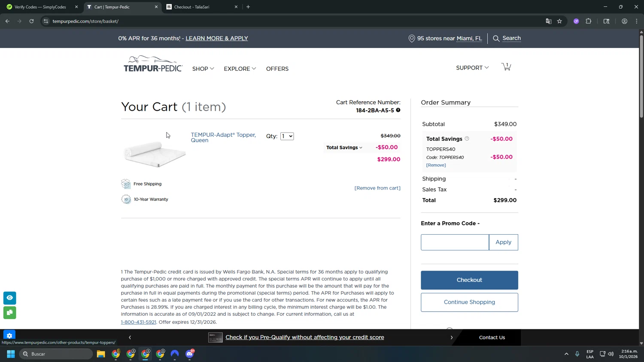
Task: Open the new tab plus button
Action: [x=248, y=7]
